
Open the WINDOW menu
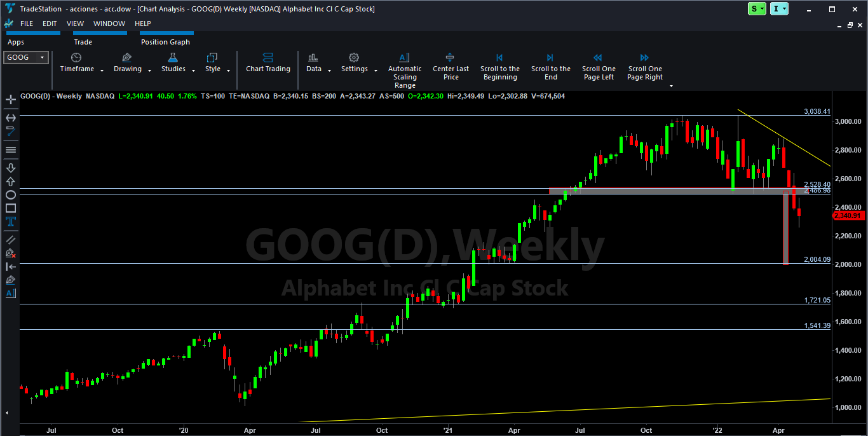(109, 24)
